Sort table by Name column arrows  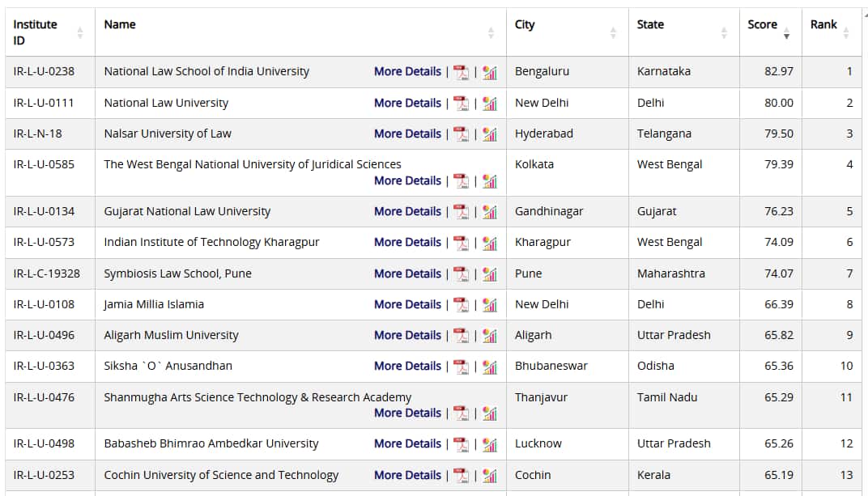[x=491, y=33]
